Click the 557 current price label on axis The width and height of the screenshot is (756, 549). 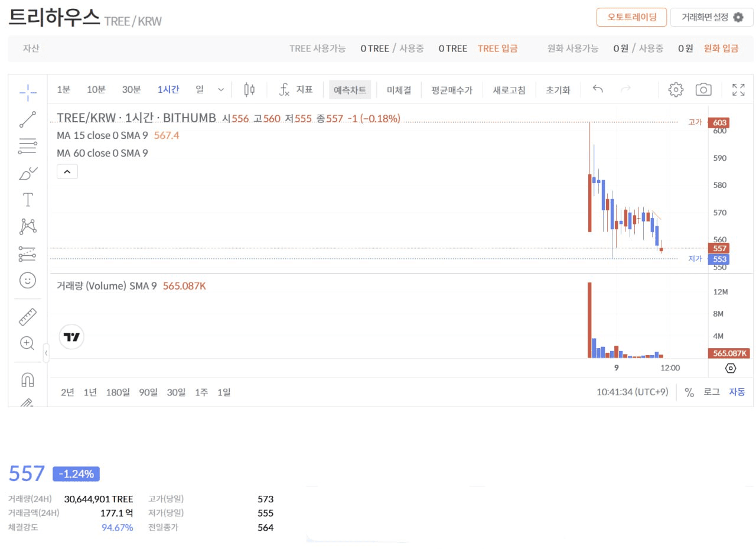click(719, 248)
